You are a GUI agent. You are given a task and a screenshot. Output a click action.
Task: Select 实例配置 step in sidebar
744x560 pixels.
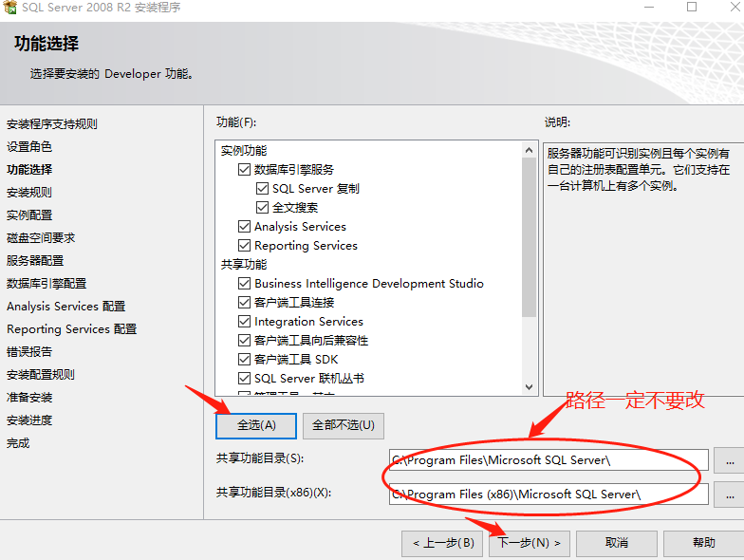28,215
